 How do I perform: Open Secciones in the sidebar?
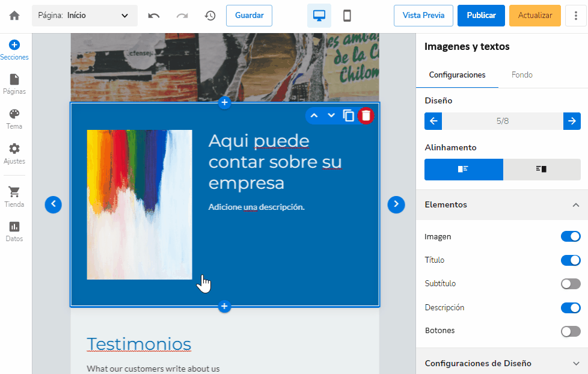[x=14, y=50]
